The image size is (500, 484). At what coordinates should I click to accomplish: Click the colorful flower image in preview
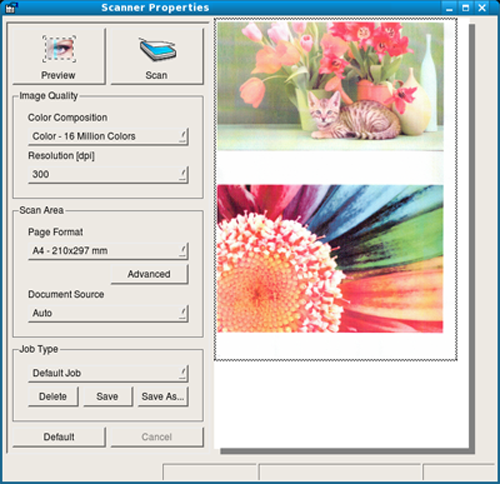pos(330,259)
